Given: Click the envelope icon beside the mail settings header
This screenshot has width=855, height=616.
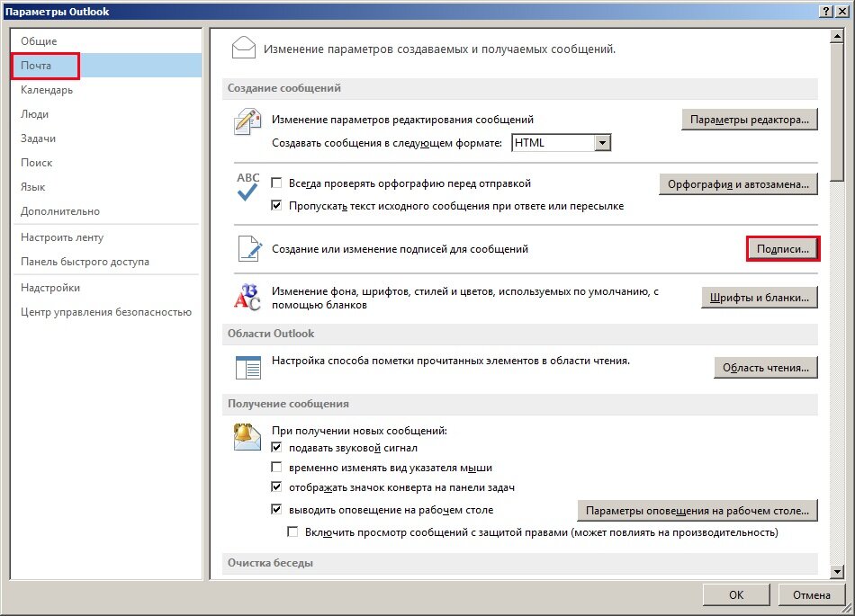Looking at the screenshot, I should pyautogui.click(x=243, y=48).
